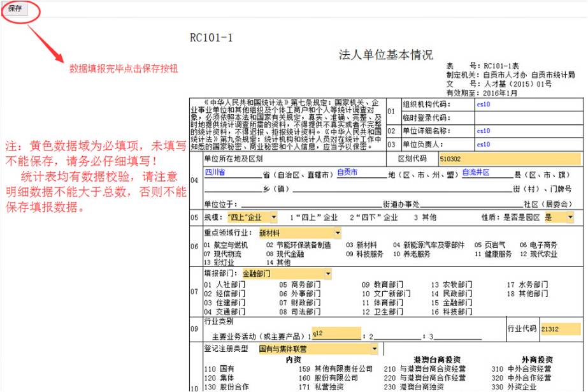Click the first 主要业务活动 product field
The width and height of the screenshot is (588, 392).
335,334
